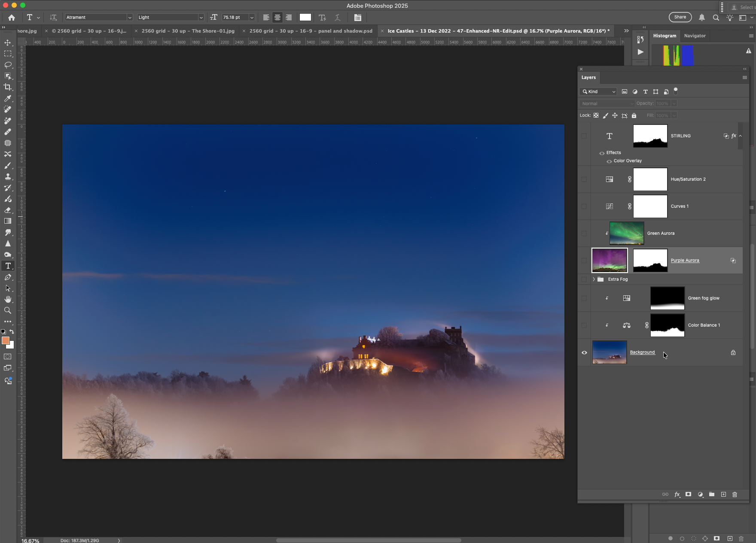Select the Hand tool
This screenshot has width=756, height=543.
coord(8,299)
